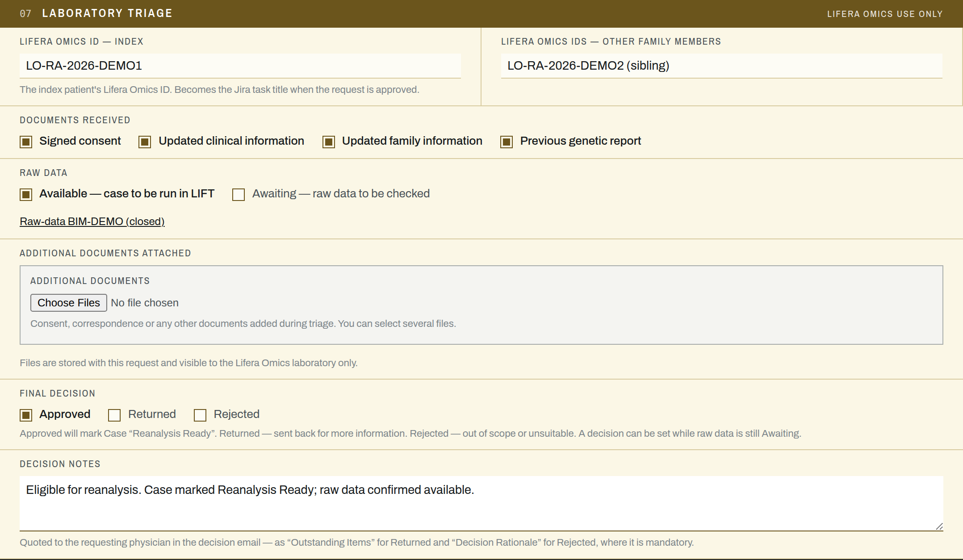Click the 'No file chosen' text
The width and height of the screenshot is (963, 560).
pos(145,303)
